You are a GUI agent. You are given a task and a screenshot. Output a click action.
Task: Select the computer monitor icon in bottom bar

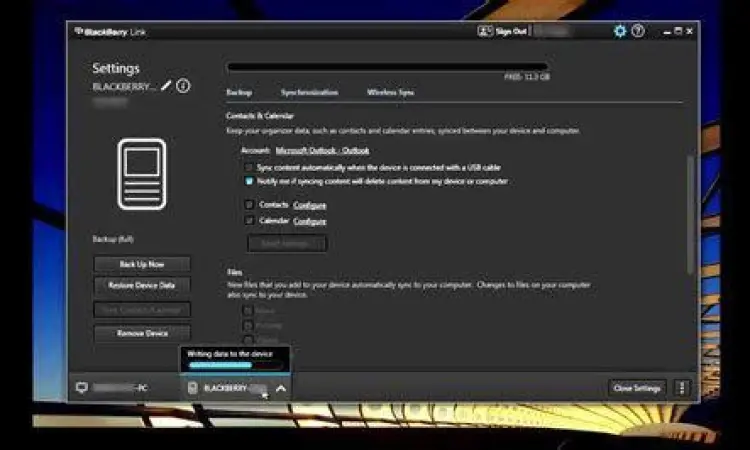[x=82, y=387]
